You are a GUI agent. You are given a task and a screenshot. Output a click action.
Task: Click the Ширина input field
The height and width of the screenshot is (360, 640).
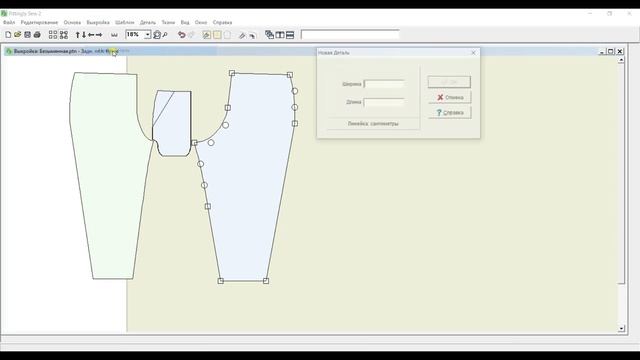tap(384, 84)
